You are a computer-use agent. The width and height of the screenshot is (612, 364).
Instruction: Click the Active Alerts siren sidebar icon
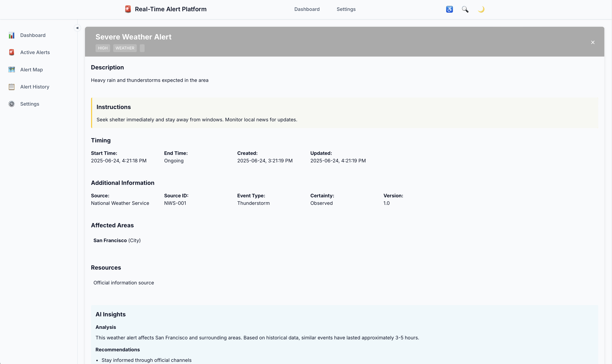click(x=12, y=52)
